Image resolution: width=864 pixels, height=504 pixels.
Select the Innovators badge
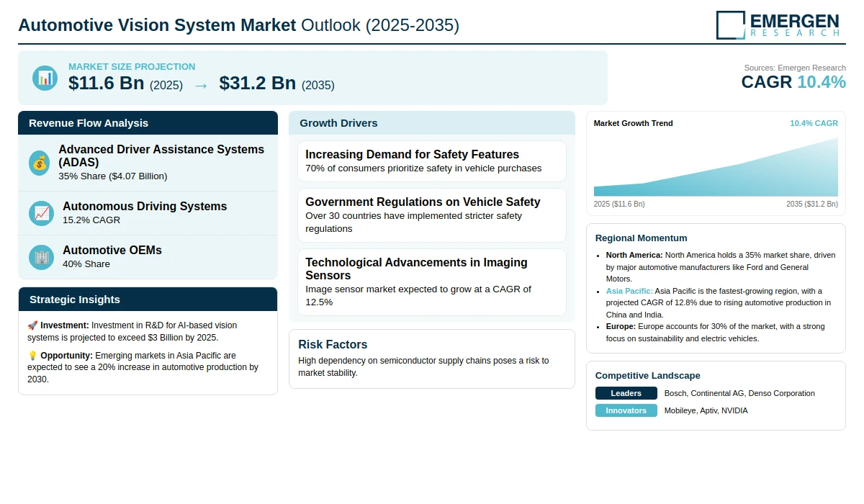coord(626,410)
